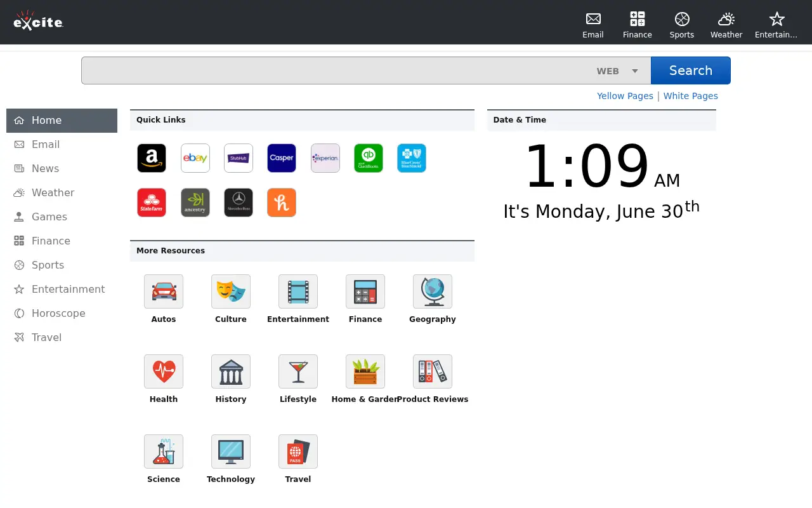Open Weather in the top header
The height and width of the screenshot is (508, 812).
pos(726,25)
